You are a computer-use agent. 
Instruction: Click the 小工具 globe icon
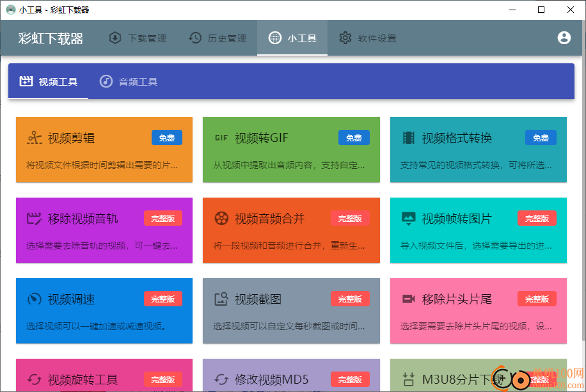pos(274,38)
